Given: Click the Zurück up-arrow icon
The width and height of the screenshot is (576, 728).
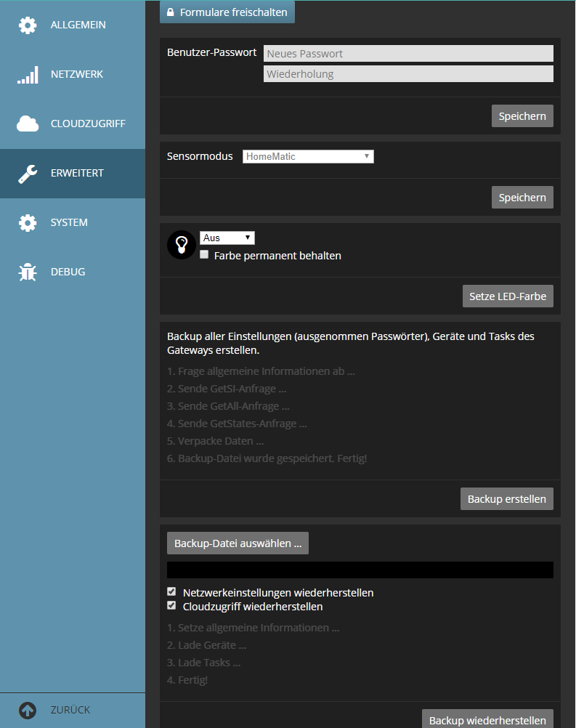Looking at the screenshot, I should point(28,711).
